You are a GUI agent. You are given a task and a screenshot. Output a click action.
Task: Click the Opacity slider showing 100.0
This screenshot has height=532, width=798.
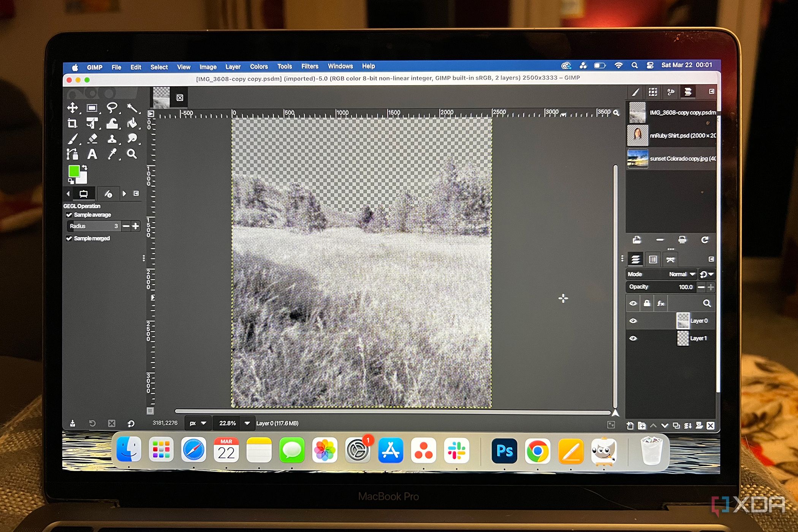661,287
